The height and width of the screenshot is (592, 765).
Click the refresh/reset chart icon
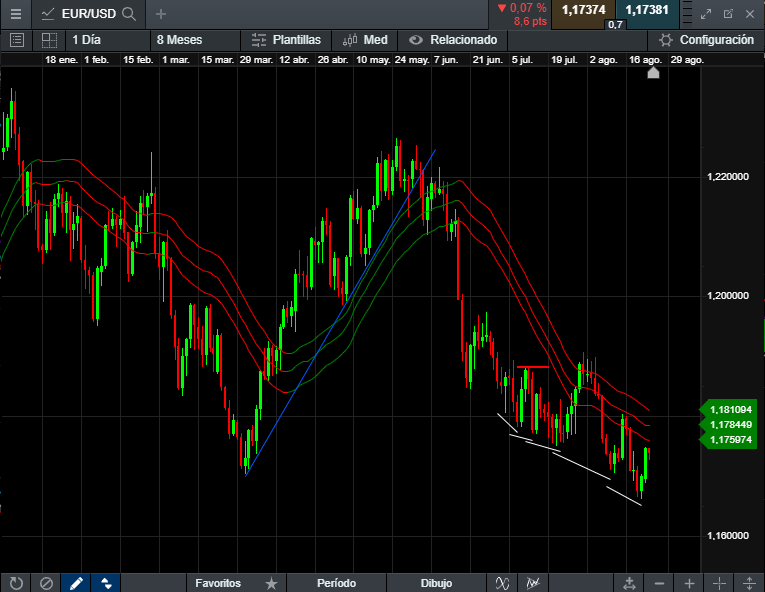[16, 583]
